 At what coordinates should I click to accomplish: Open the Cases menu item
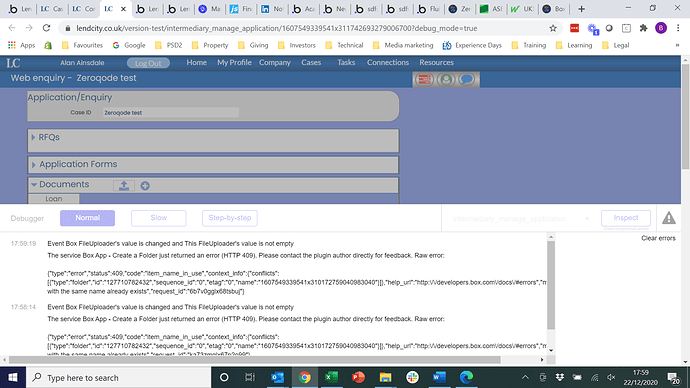pos(311,62)
